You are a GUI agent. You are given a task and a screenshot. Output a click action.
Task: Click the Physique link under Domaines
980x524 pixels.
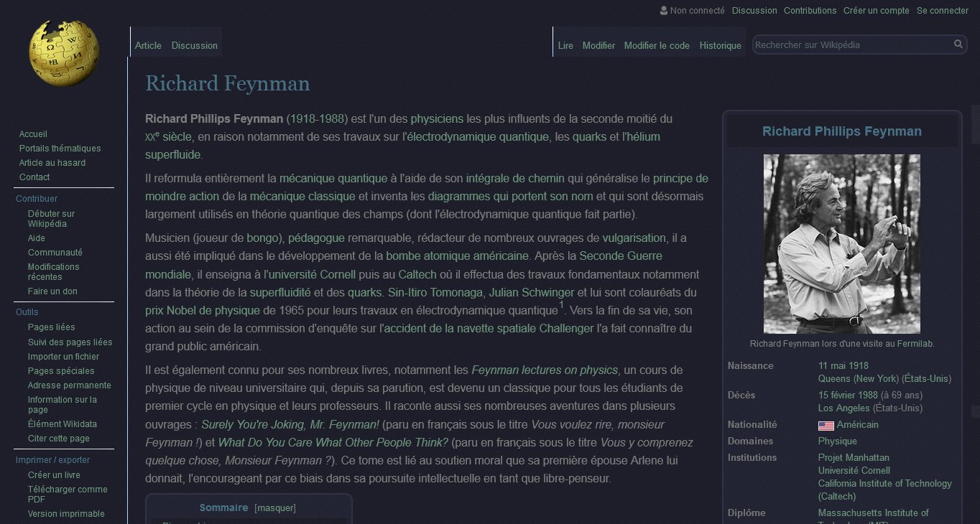click(x=838, y=441)
